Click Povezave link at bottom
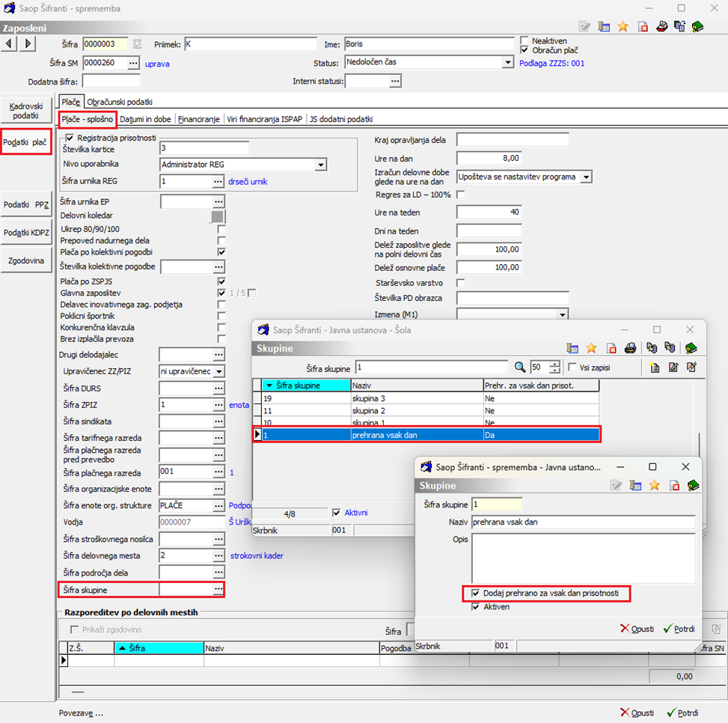 point(81,713)
